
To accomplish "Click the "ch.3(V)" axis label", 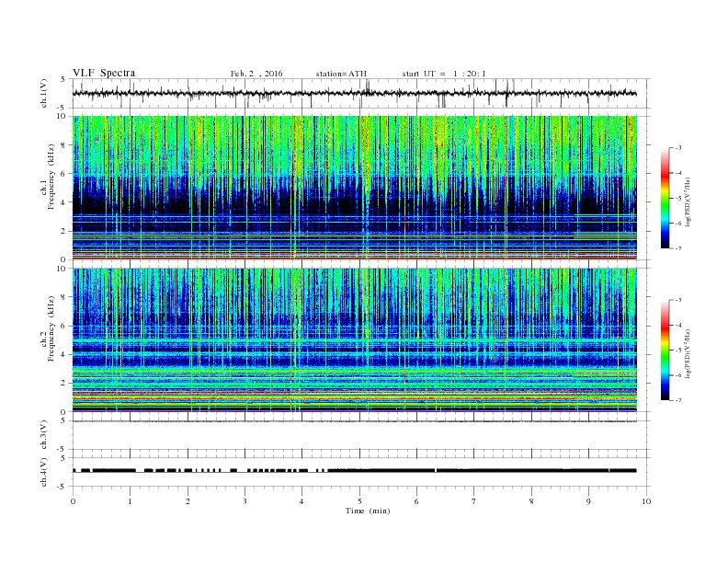I will (x=43, y=435).
